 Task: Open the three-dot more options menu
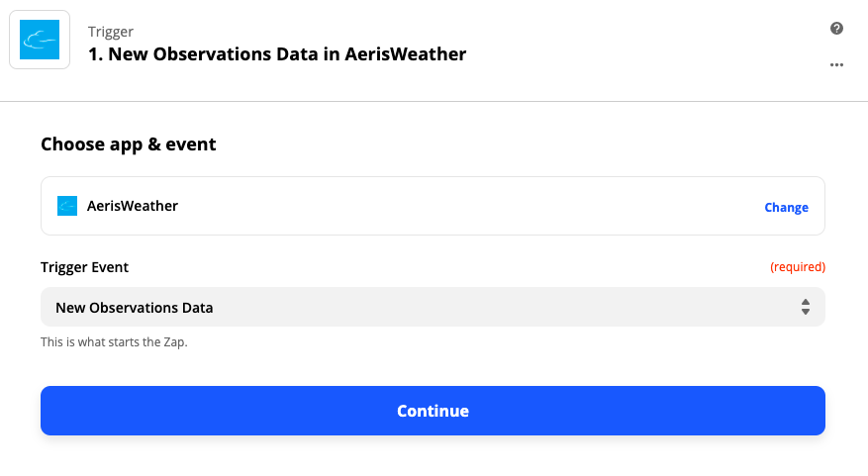tap(836, 65)
